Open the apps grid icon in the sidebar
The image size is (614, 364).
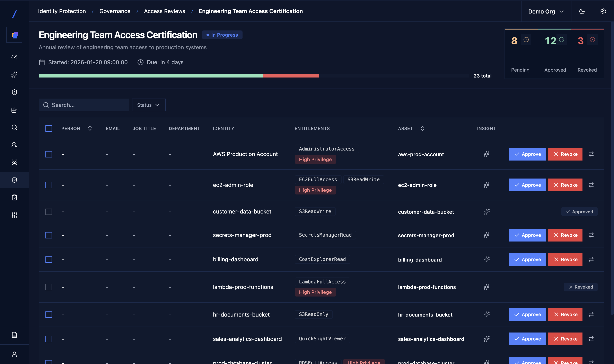tap(14, 110)
